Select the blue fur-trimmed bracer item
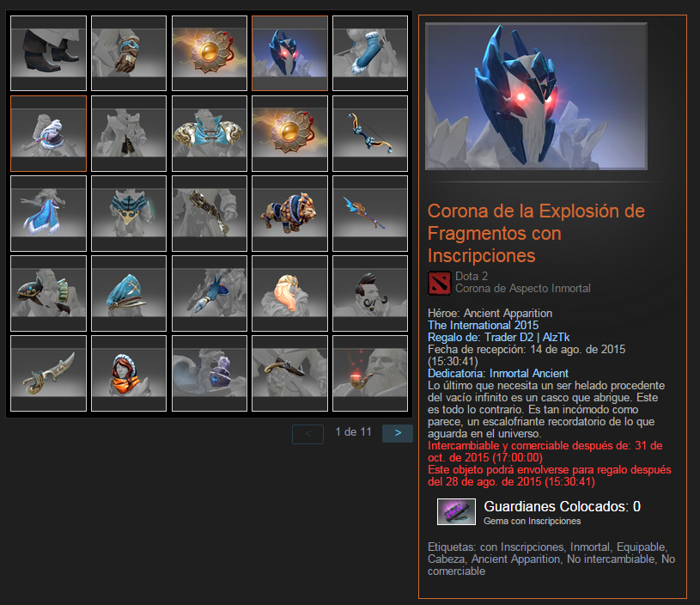The width and height of the screenshot is (700, 605). point(370,53)
